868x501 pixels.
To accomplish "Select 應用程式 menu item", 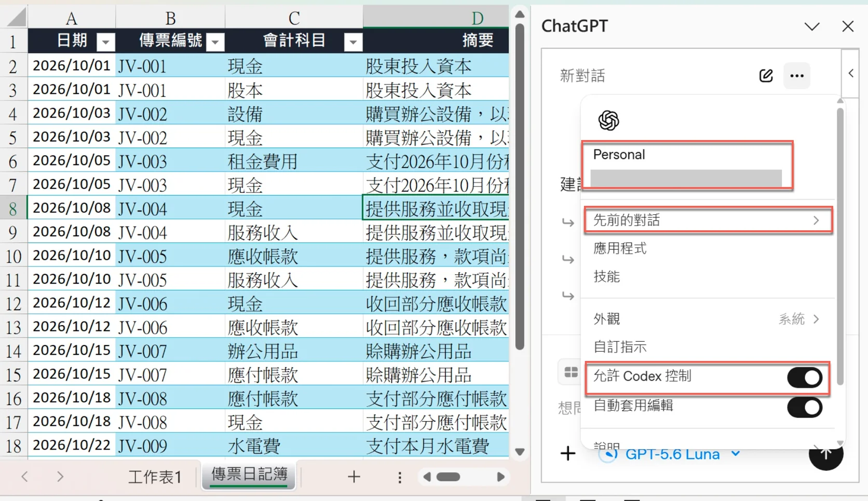I will point(708,248).
